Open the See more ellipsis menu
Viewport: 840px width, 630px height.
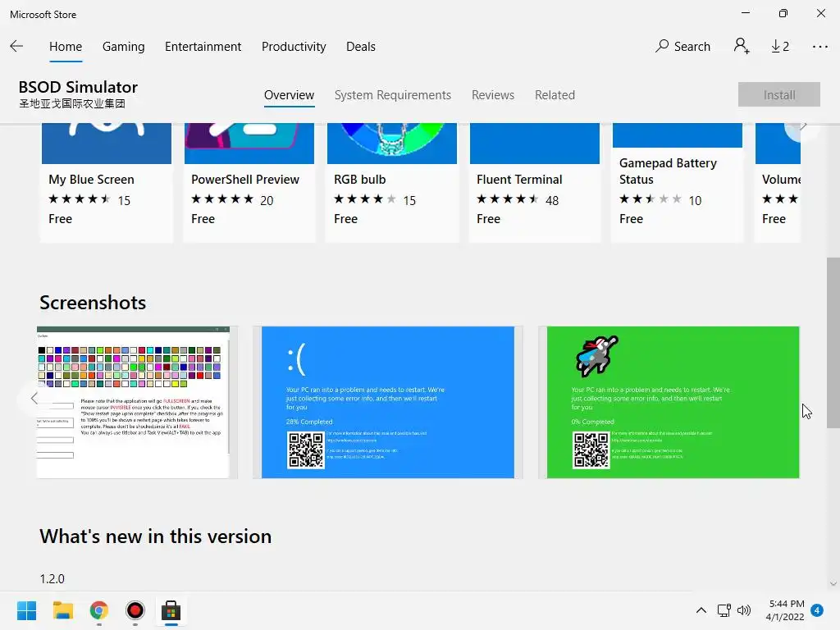(x=820, y=47)
